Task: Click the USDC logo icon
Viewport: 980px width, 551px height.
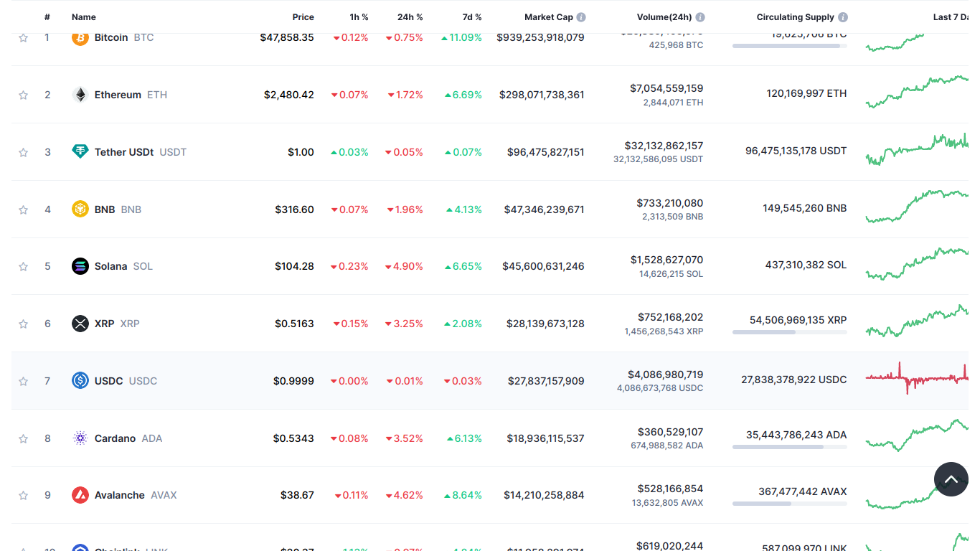Action: tap(80, 380)
